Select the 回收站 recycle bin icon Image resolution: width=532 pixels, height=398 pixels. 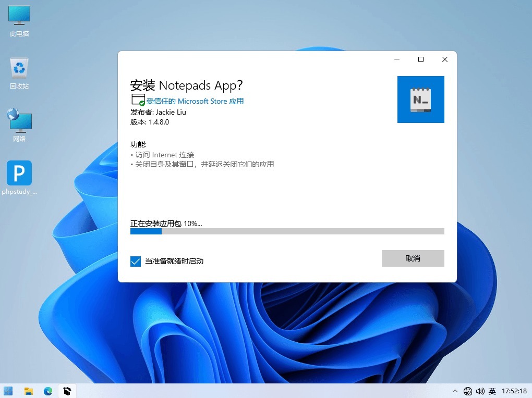(x=19, y=73)
